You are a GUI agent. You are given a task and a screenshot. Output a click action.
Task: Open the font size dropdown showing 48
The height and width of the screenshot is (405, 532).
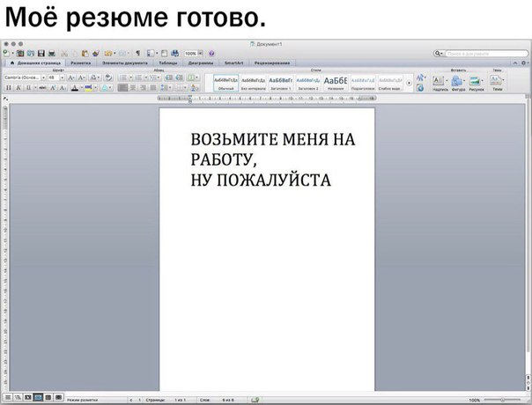tap(52, 77)
